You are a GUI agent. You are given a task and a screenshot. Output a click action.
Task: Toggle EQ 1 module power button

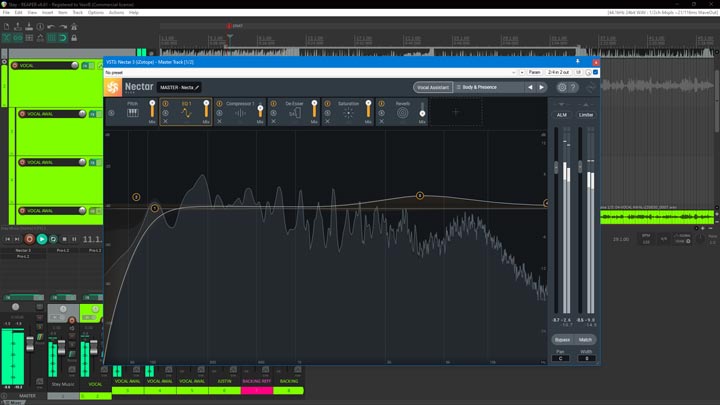pyautogui.click(x=165, y=104)
